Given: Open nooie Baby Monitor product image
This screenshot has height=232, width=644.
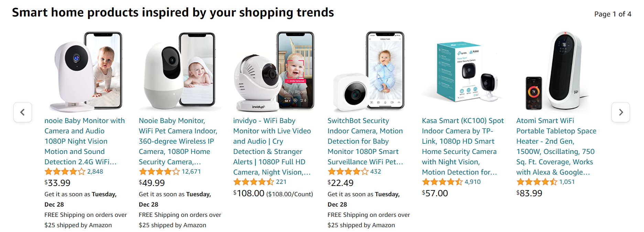Looking at the screenshot, I should [x=85, y=71].
